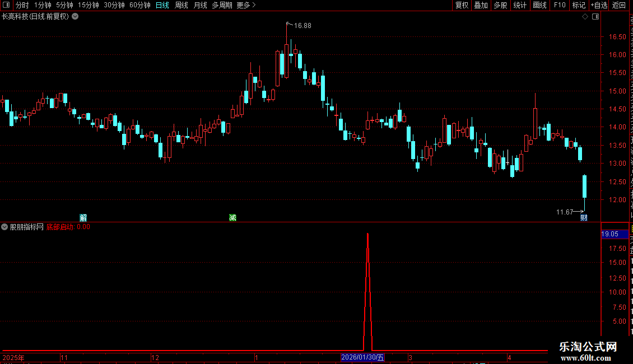Viewport: 633px width, 364px height.
Task: Click the 统计 statistics button
Action: pyautogui.click(x=519, y=5)
